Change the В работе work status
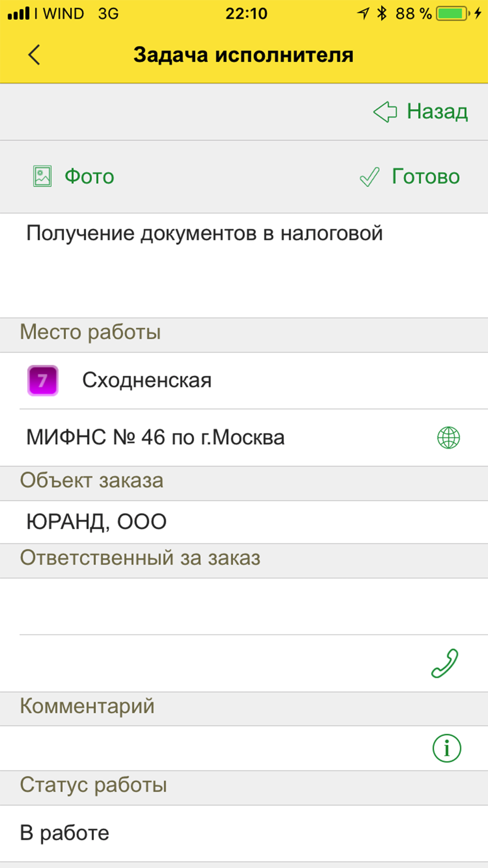The width and height of the screenshot is (488, 868). point(244,833)
